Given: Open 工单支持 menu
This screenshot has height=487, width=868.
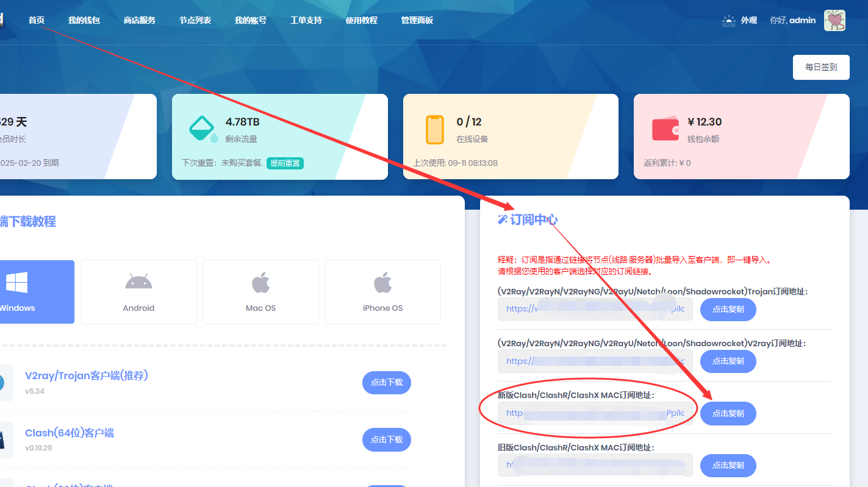Looking at the screenshot, I should point(306,20).
